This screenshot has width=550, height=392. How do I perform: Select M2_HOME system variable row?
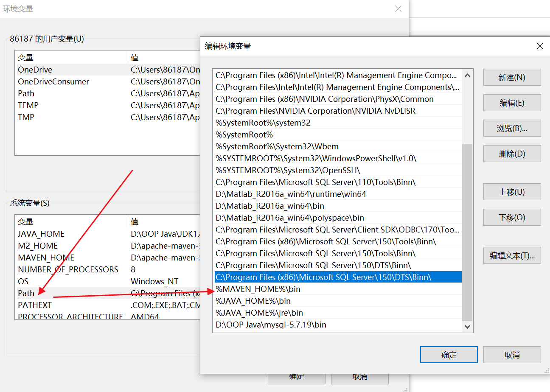(108, 246)
